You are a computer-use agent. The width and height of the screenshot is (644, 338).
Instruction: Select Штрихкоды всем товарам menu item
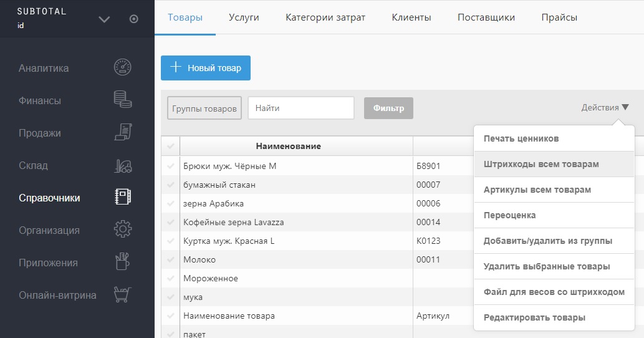click(554, 164)
